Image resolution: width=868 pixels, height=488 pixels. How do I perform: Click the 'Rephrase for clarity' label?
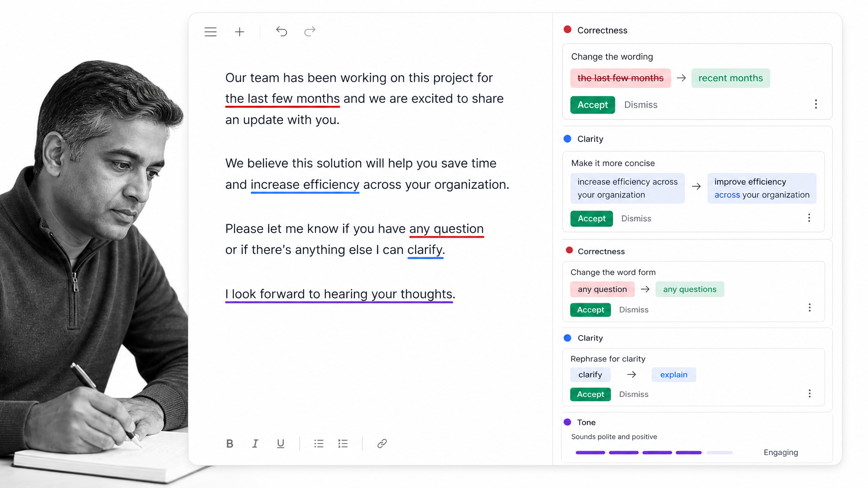tap(608, 359)
